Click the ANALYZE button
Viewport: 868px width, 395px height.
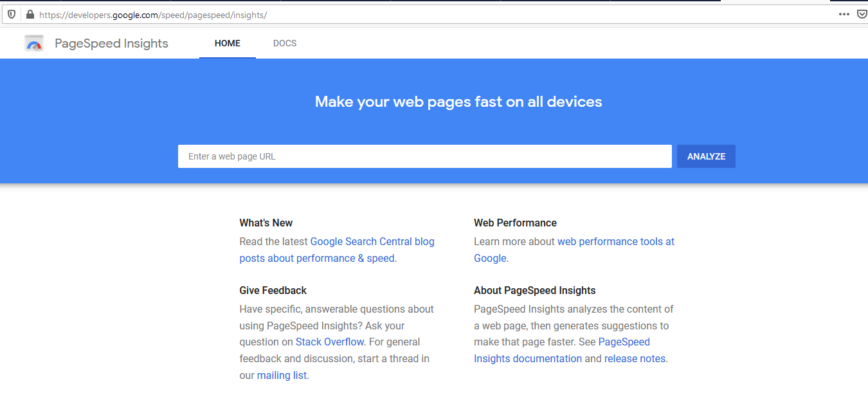click(x=706, y=156)
